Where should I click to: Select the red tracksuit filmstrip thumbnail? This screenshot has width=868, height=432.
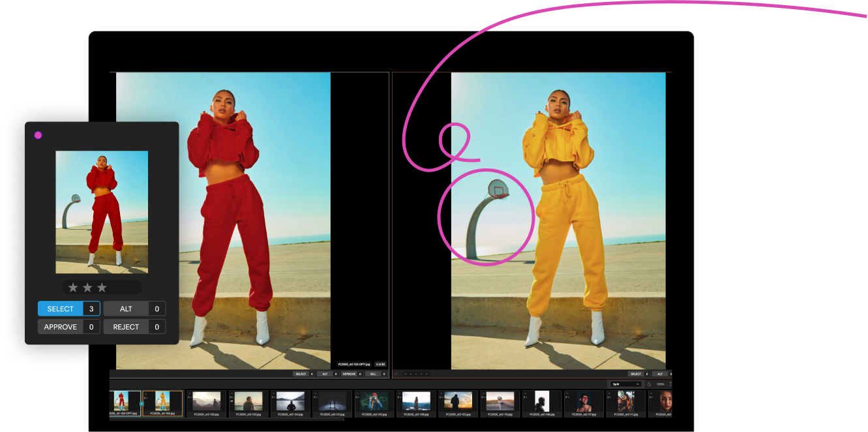point(125,404)
